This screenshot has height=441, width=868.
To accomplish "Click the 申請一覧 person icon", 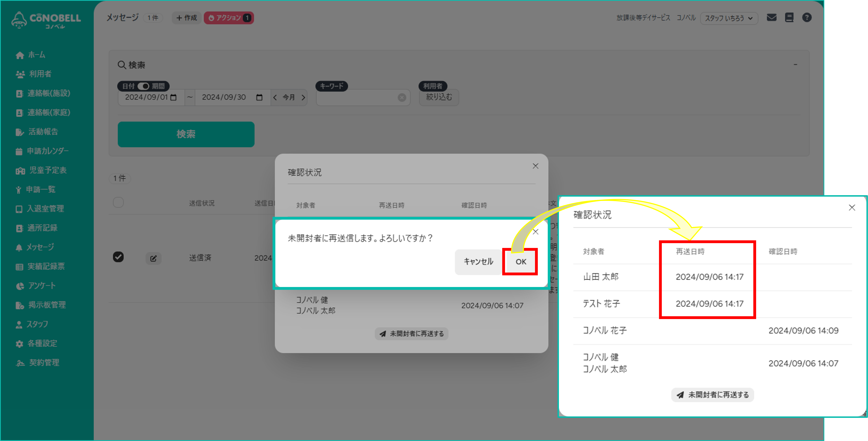I will [x=18, y=190].
